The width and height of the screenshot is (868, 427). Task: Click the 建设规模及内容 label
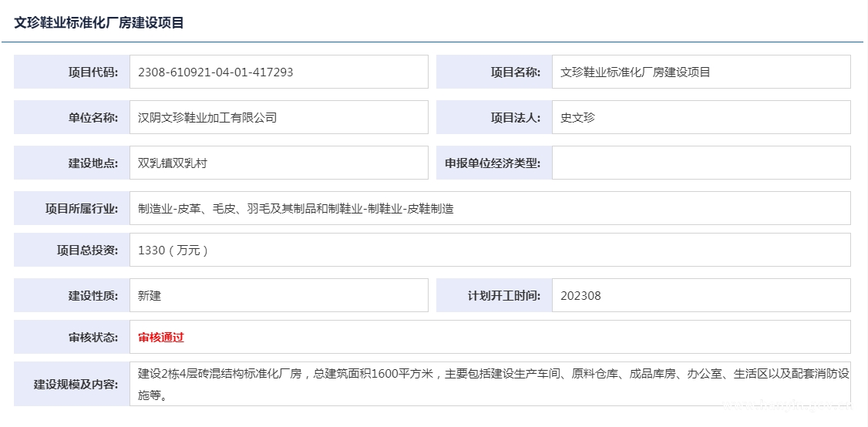[76, 384]
